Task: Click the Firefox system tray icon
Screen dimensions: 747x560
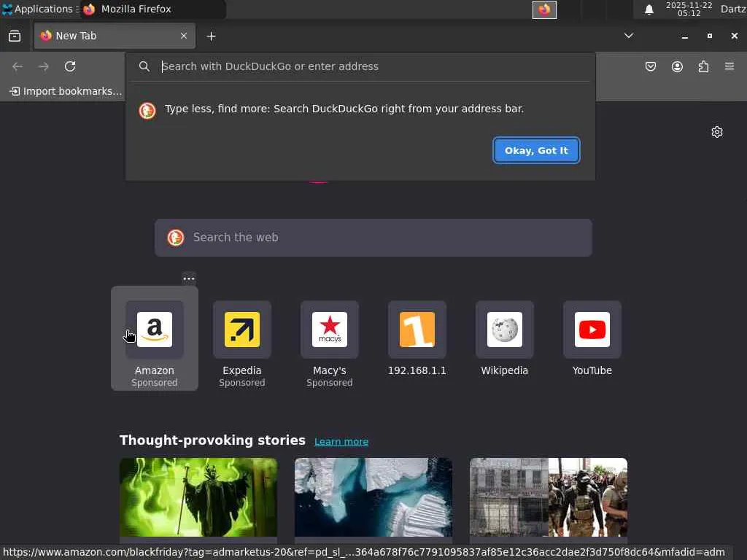Action: coord(544,9)
